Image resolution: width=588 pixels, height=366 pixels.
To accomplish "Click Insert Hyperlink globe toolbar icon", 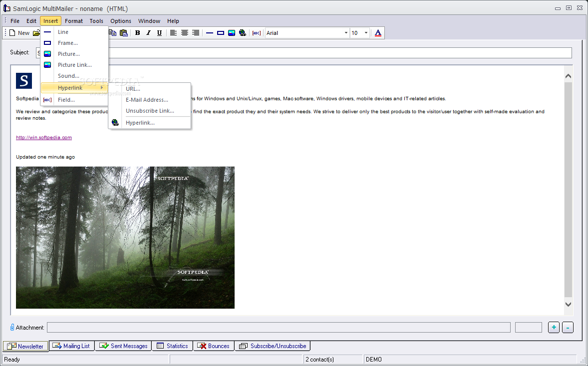I will pyautogui.click(x=243, y=33).
